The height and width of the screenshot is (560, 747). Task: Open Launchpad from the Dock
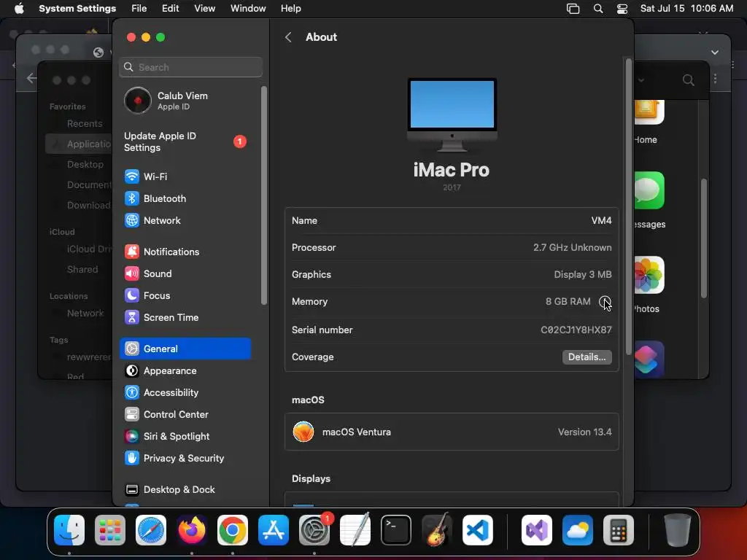point(110,530)
